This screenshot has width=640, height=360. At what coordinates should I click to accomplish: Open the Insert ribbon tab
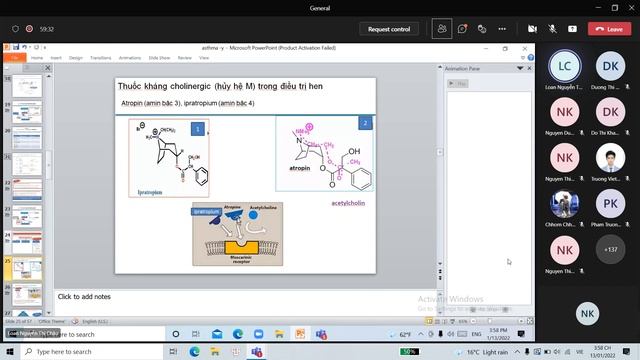56,58
